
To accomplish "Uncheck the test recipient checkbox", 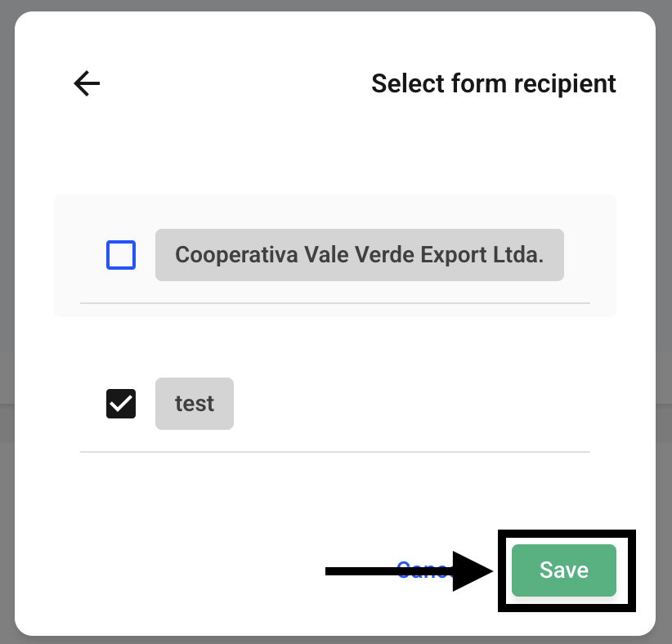I will 121,404.
